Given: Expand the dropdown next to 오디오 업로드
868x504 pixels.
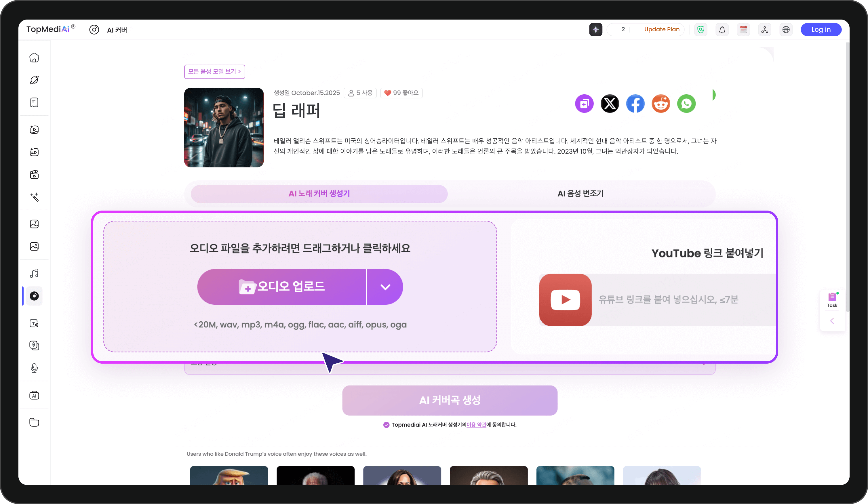Looking at the screenshot, I should pos(385,287).
